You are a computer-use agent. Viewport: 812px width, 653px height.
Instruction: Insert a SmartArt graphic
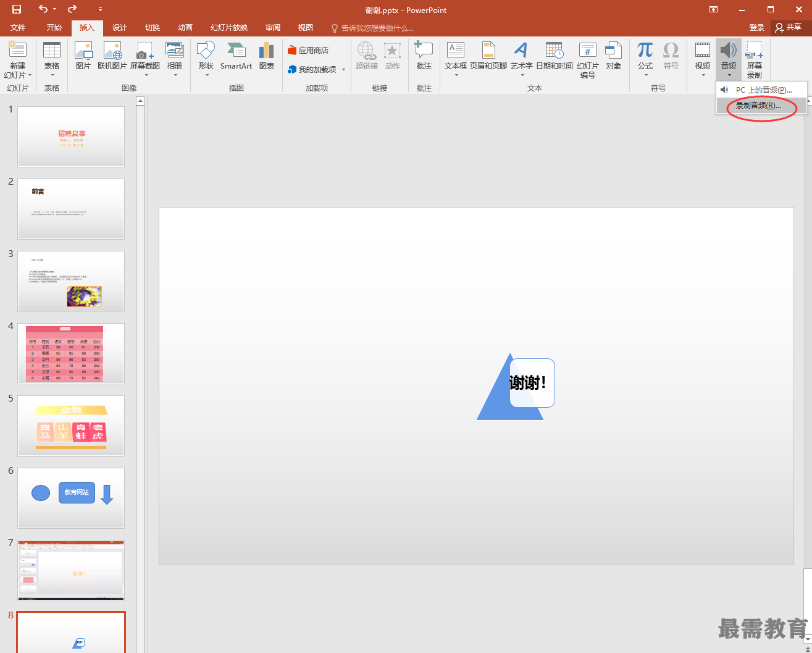(x=236, y=56)
